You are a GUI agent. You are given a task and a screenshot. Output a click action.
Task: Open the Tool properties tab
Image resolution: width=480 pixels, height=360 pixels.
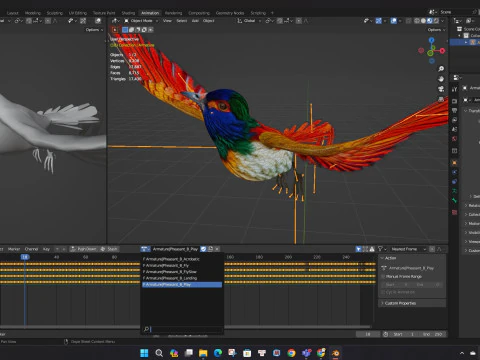454,89
